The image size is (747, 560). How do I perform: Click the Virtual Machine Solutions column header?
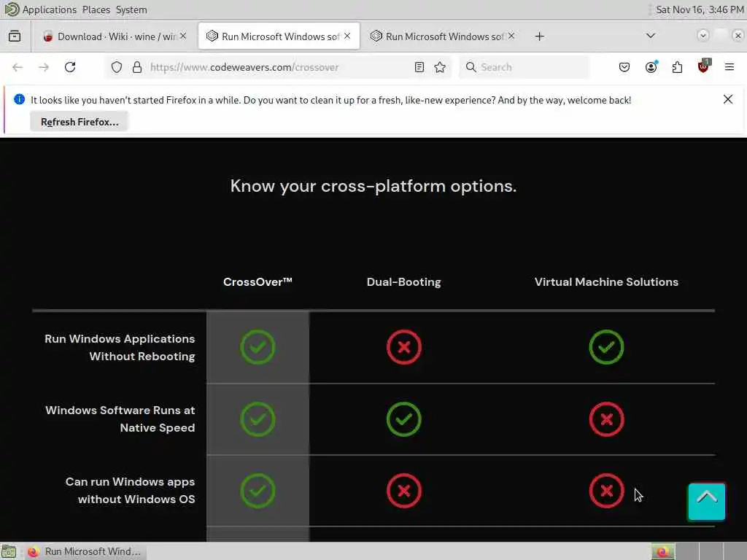(606, 282)
